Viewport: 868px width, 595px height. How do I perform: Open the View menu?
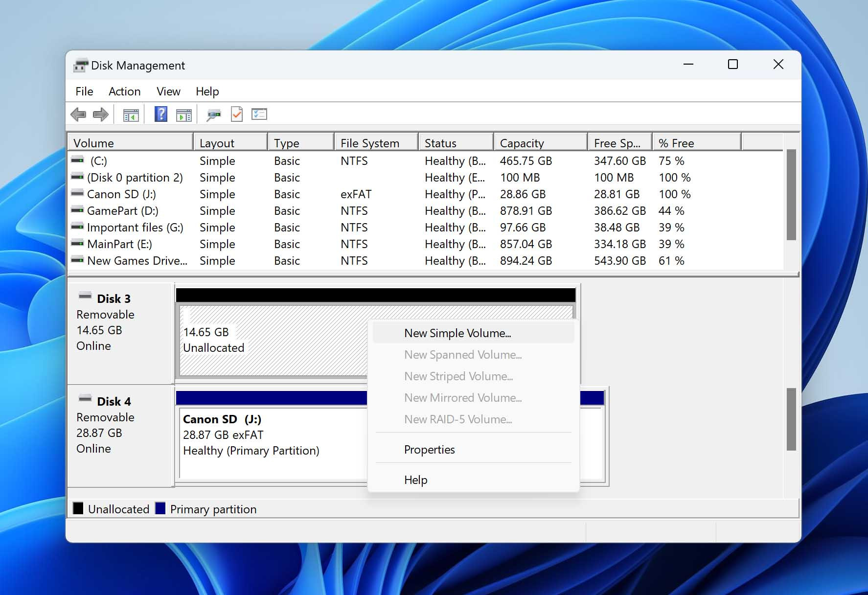[x=168, y=92]
